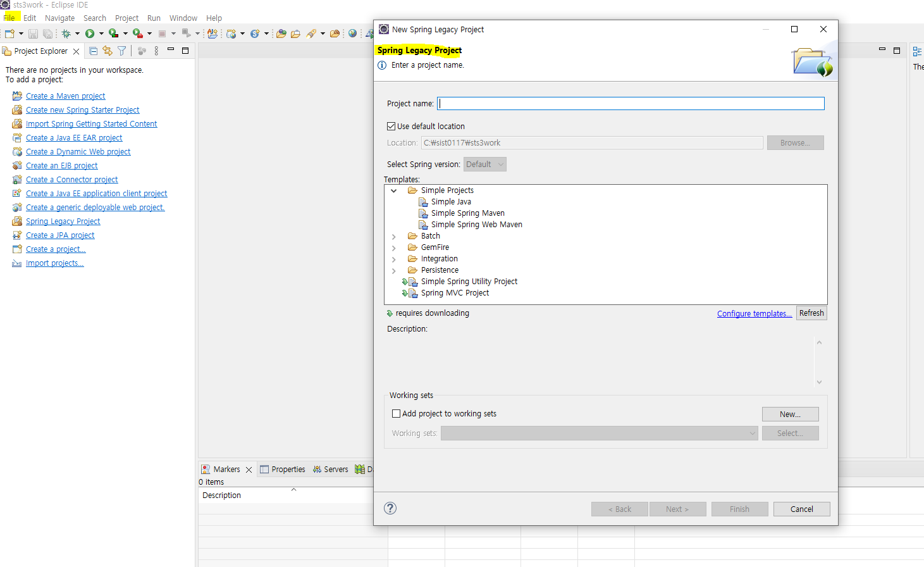The image size is (924, 567).
Task: Click the web browser globe toolbar icon
Action: [x=352, y=34]
